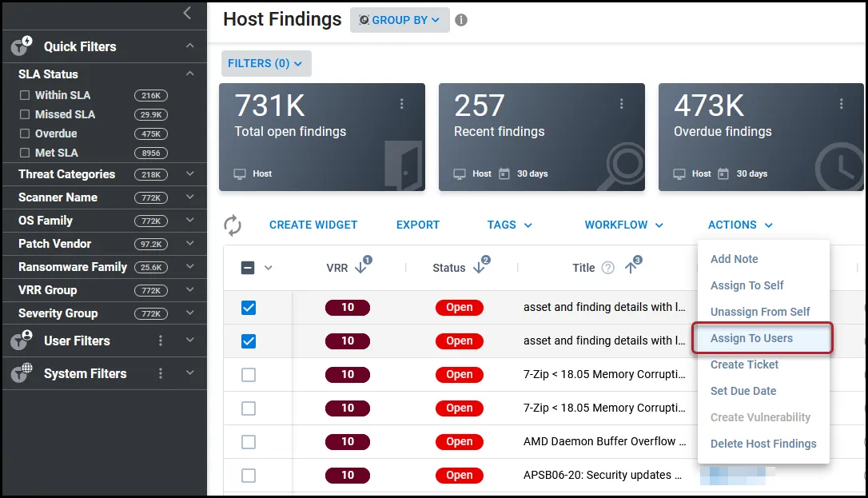868x498 pixels.
Task: Uncheck the second asset and finding details row
Action: point(249,341)
